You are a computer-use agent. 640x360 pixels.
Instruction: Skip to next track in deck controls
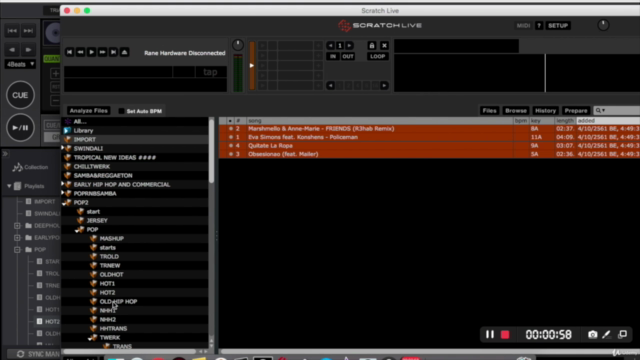tap(113, 52)
